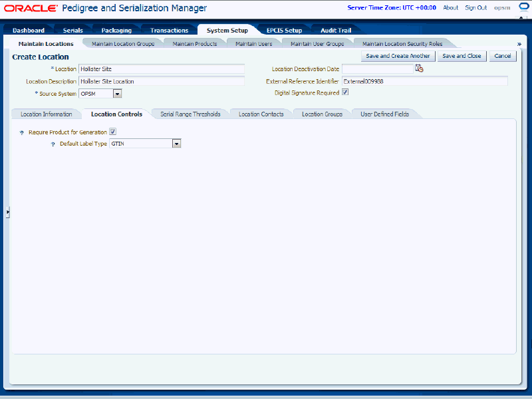Open the EPCIS Setup tab

tap(285, 30)
